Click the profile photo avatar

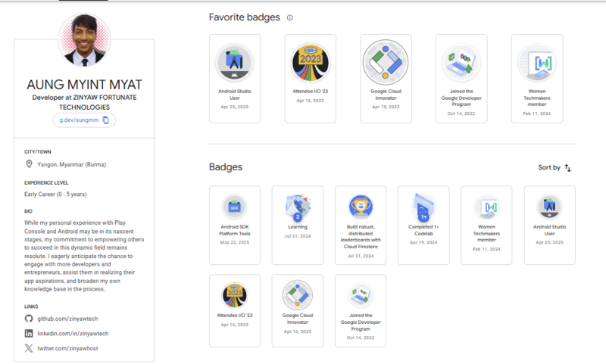point(84,39)
